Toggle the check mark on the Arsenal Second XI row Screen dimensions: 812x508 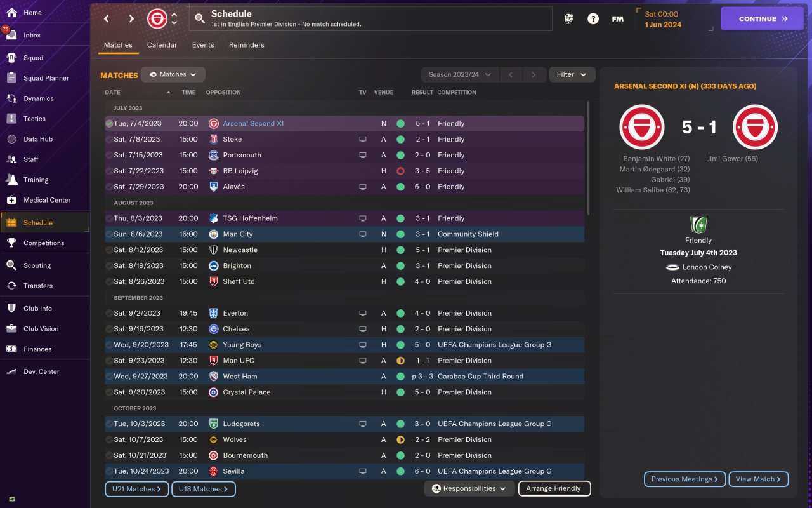[x=109, y=124]
